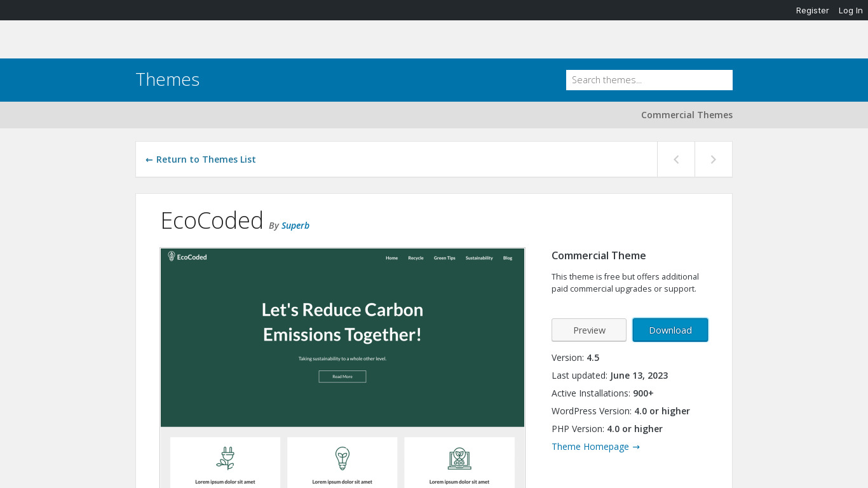Click the Themes header title

(168, 79)
